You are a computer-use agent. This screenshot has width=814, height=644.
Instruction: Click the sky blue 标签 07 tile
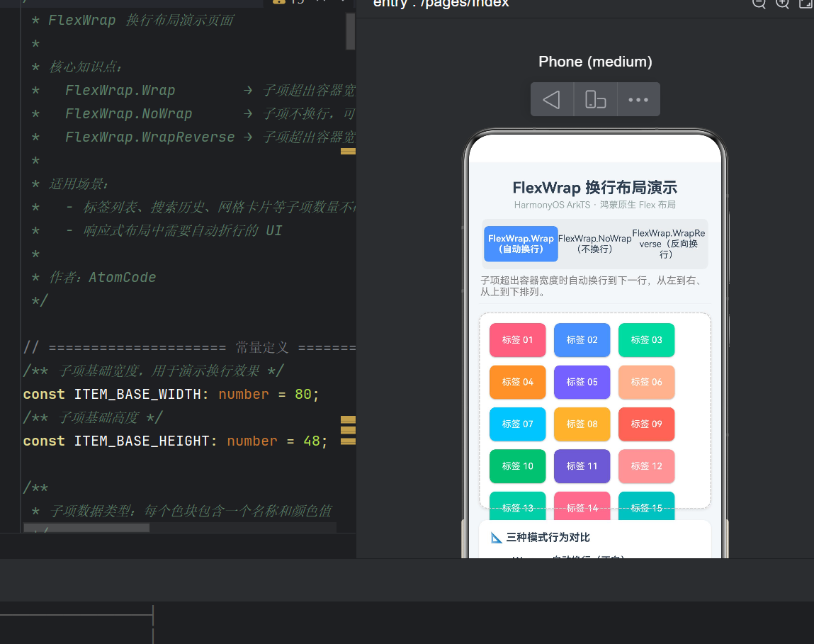point(518,424)
